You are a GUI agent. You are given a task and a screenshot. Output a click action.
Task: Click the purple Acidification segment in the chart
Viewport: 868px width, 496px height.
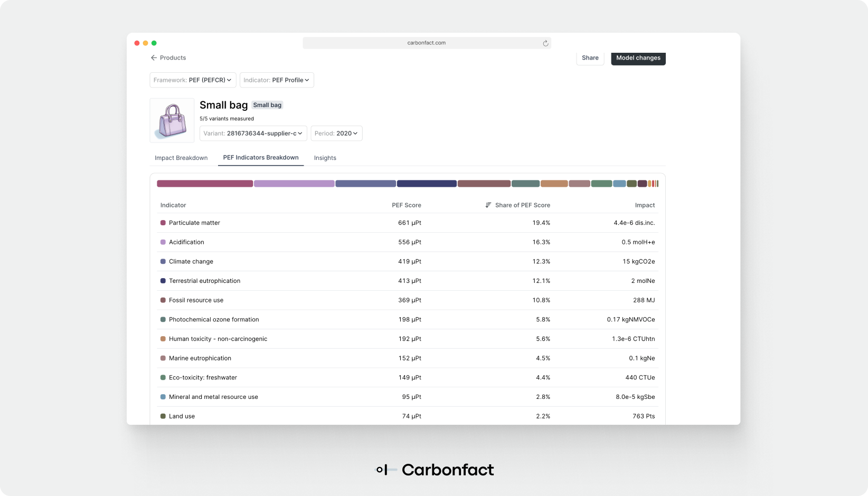coord(294,183)
